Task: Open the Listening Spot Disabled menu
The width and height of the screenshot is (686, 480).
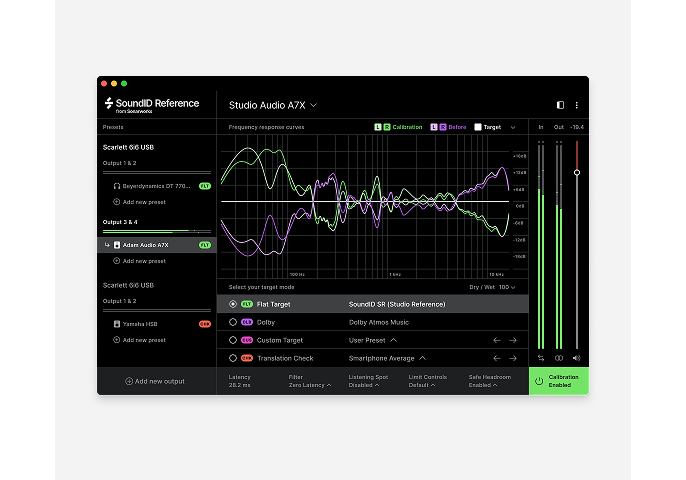Action: 368,381
